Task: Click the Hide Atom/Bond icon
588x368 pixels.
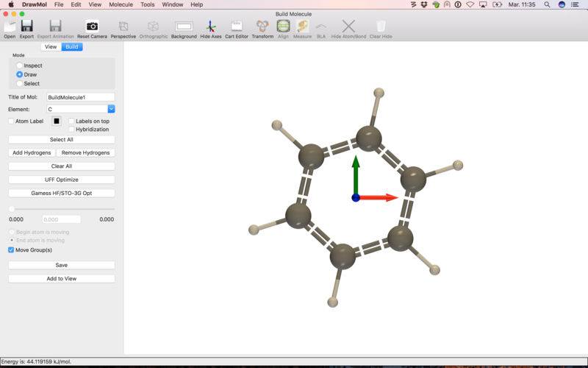Action: point(348,26)
